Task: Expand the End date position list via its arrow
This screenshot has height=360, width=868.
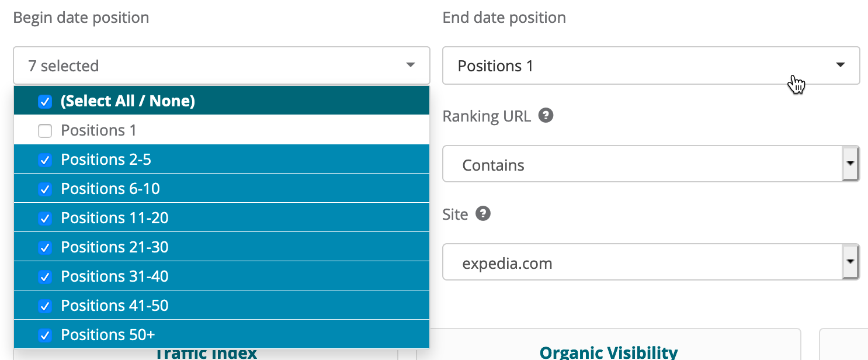Action: 841,65
